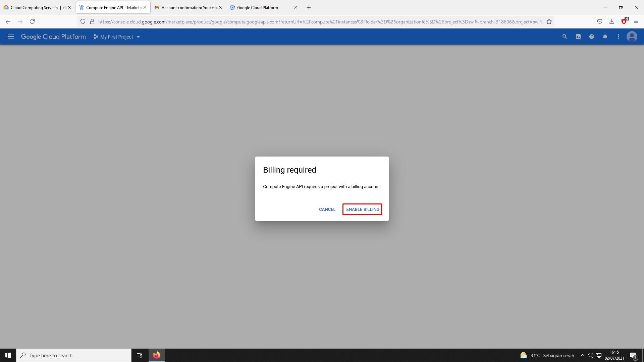Screen dimensions: 644x362
Task: Switch to the Account confirmation Gmail tab
Action: [188, 7]
